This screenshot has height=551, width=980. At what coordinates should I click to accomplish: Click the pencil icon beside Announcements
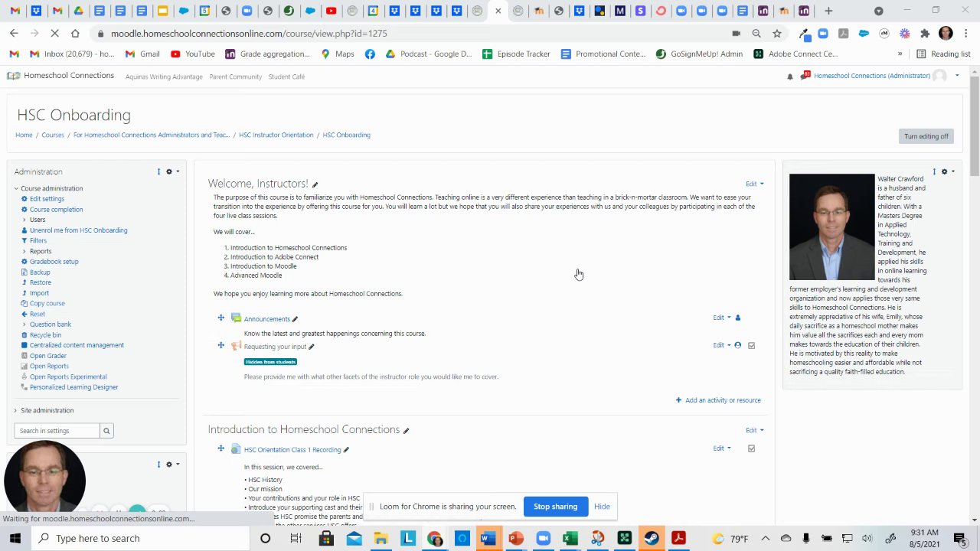coord(295,319)
